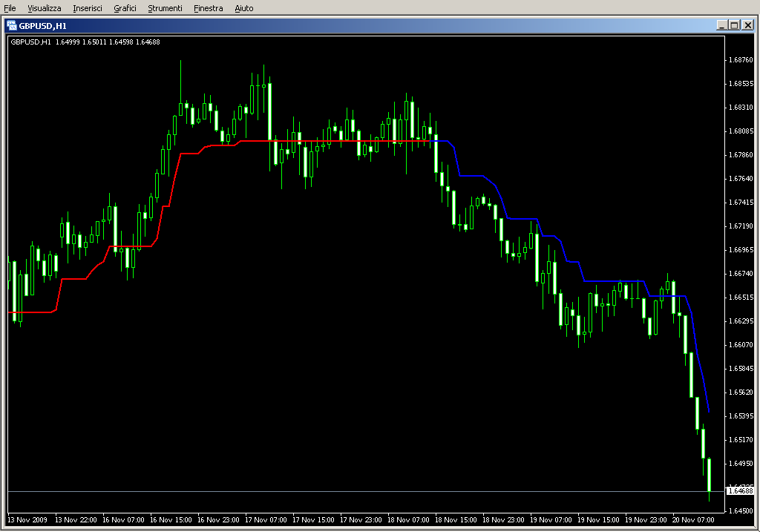Minimize the GBPUSD,H1 chart window

[x=721, y=25]
